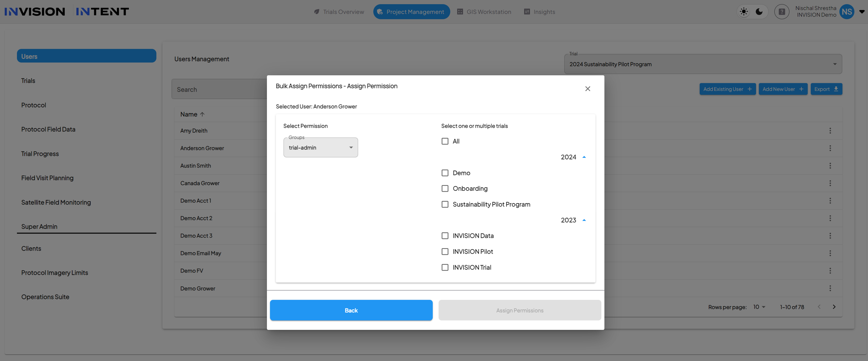Check the INVISION Pilot checkbox
The width and height of the screenshot is (868, 361).
tap(445, 252)
